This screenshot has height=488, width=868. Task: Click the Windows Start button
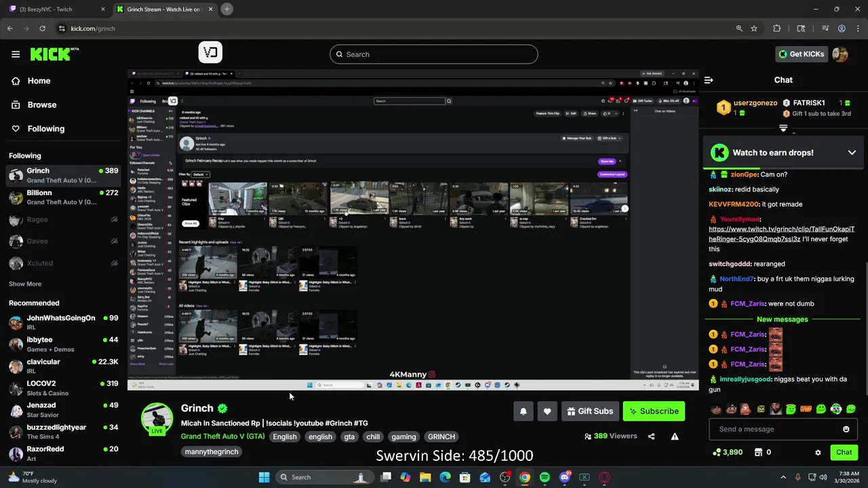click(264, 477)
